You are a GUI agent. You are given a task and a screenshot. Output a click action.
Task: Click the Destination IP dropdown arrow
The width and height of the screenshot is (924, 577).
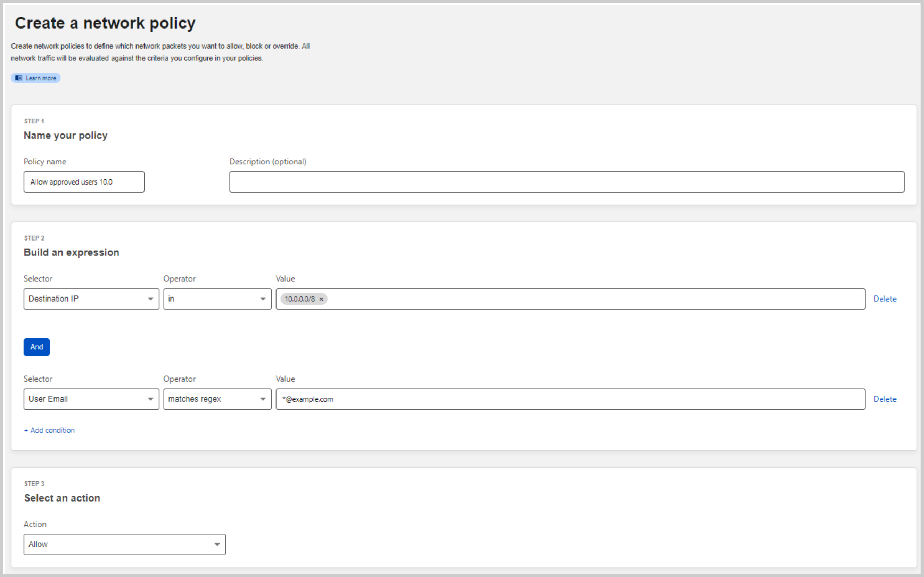(151, 299)
